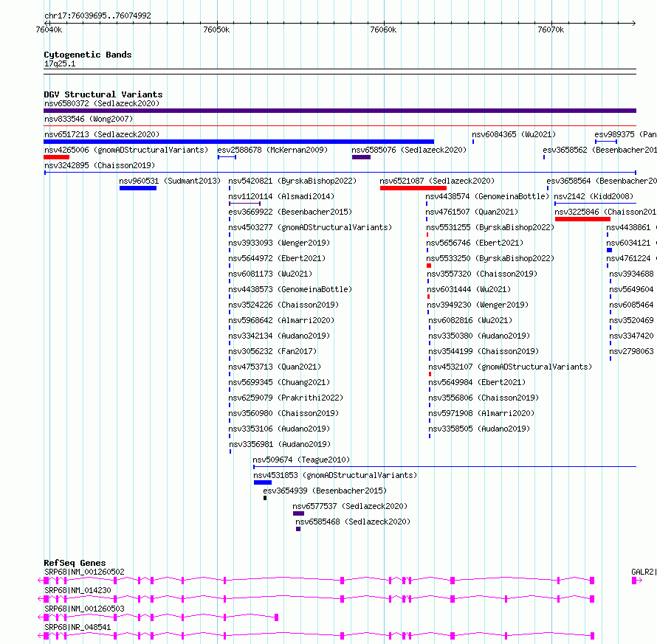Screen dimensions: 657x644
Task: Click nsv1120114 (Alsmadi2014) label
Action: pyautogui.click(x=281, y=196)
